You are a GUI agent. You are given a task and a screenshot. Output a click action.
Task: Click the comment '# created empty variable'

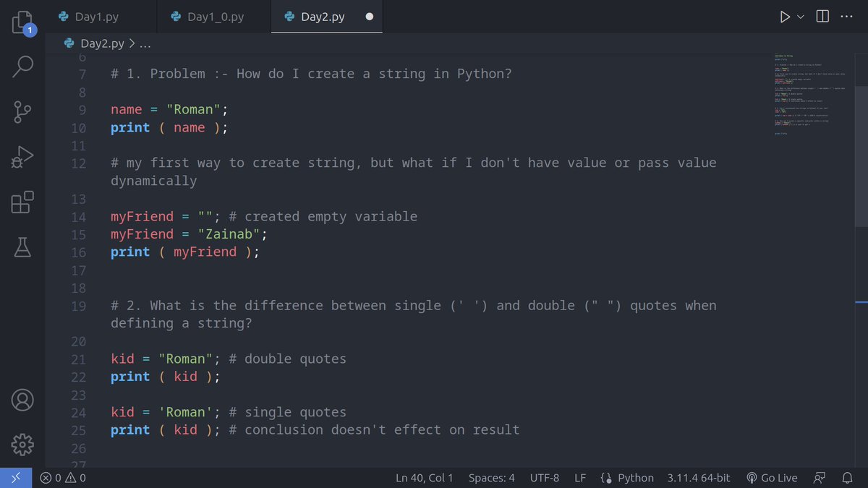click(x=323, y=217)
